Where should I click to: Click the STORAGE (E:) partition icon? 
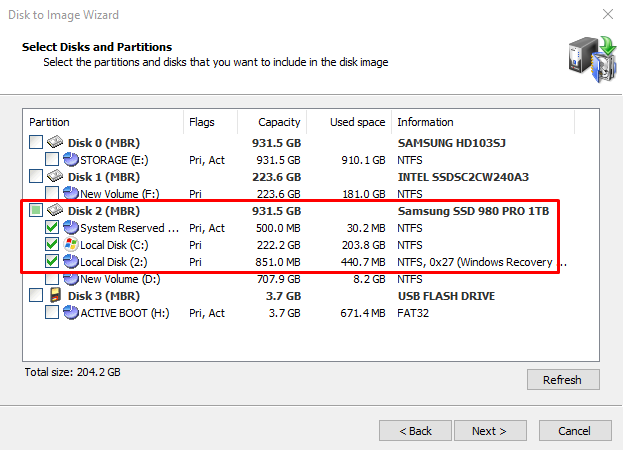click(x=71, y=160)
